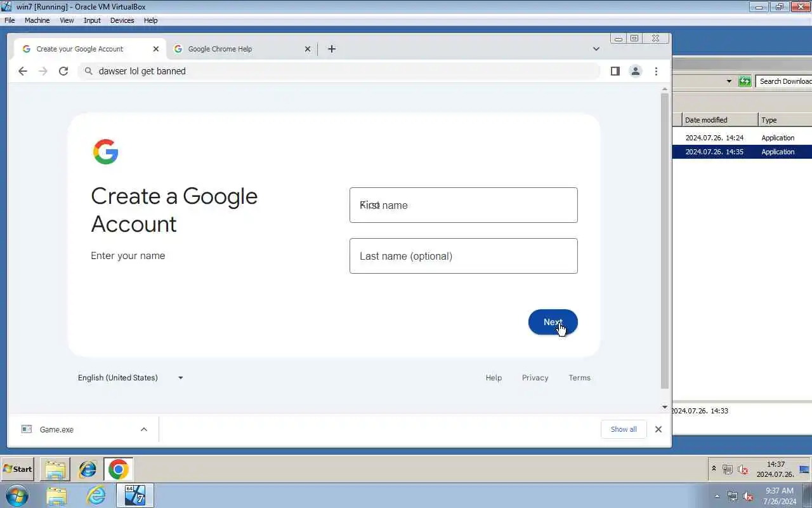Click Show all downloads button

pos(624,429)
